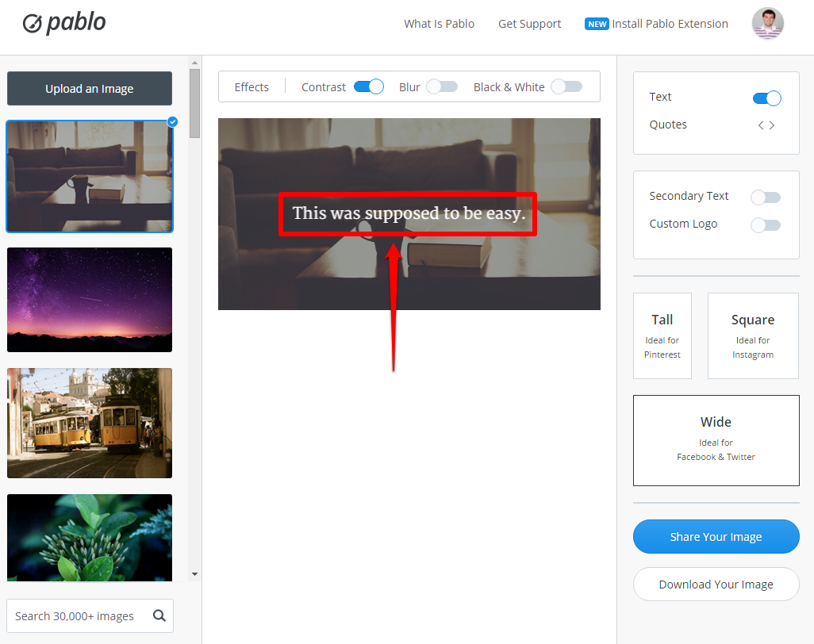This screenshot has width=814, height=644.
Task: Click the Pablo logo
Action: (x=64, y=23)
